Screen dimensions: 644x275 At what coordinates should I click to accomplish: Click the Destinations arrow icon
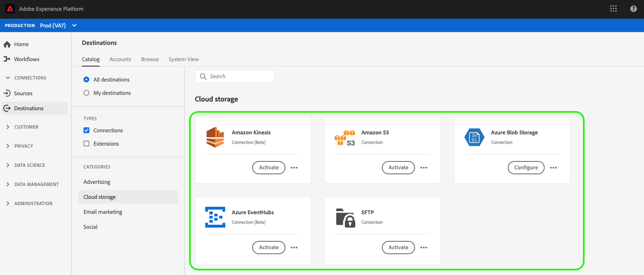coord(7,108)
